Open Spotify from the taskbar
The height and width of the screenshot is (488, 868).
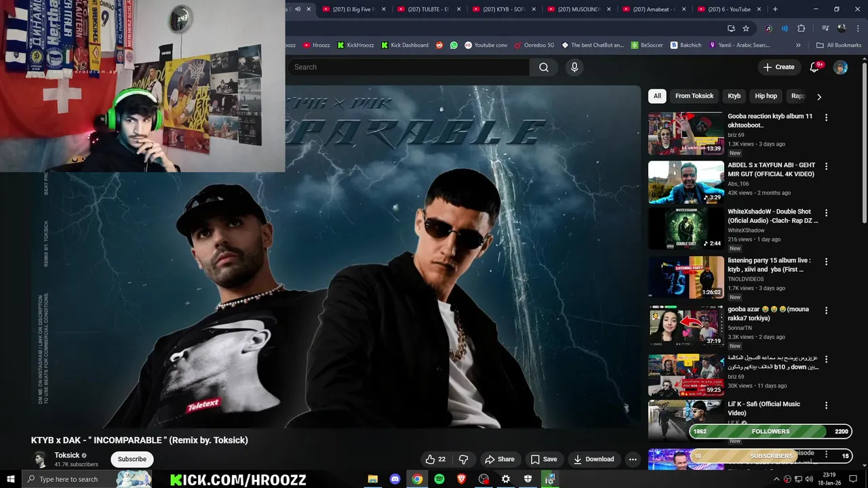(439, 479)
